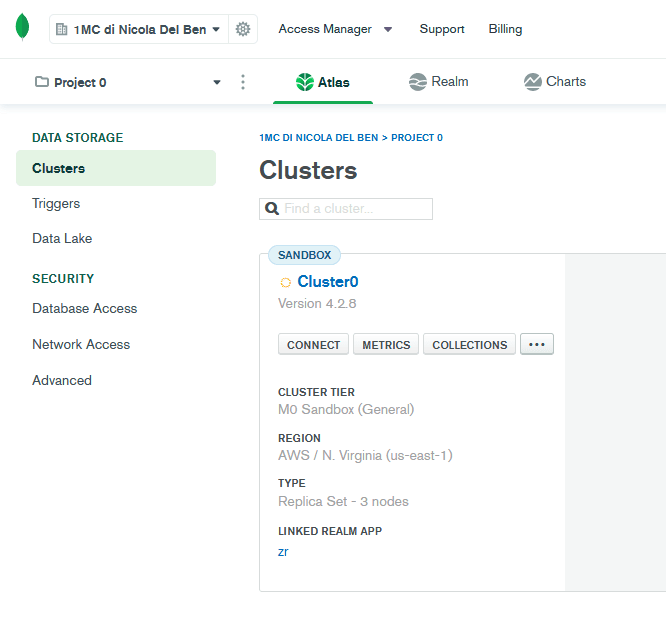This screenshot has width=666, height=626.
Task: Click the SECURITY section header
Action: coord(63,279)
